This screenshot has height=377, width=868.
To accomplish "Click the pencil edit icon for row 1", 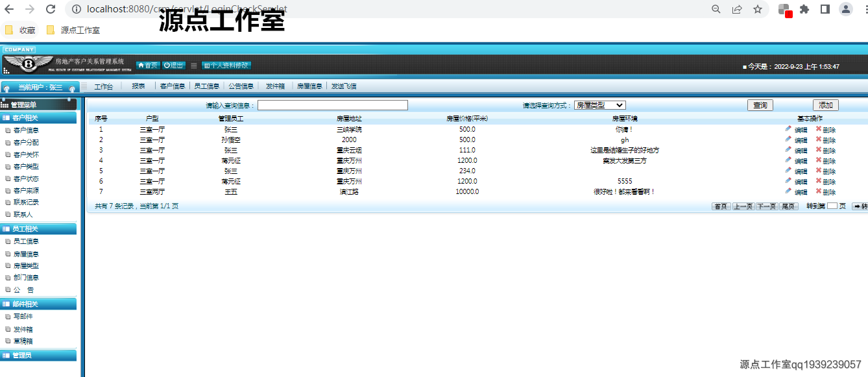I will (788, 128).
